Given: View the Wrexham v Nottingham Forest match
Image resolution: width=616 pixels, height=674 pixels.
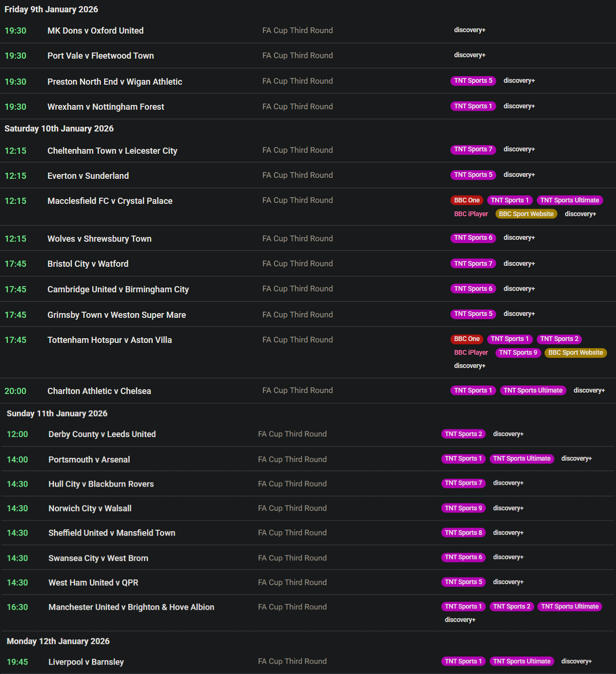Looking at the screenshot, I should coord(106,107).
